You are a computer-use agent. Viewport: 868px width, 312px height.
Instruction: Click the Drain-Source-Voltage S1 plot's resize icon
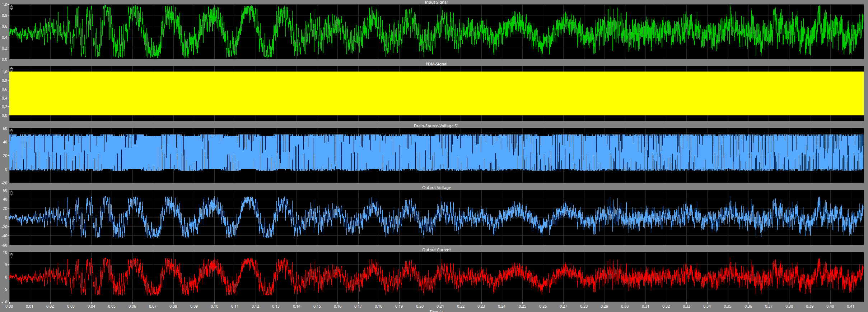(11, 131)
